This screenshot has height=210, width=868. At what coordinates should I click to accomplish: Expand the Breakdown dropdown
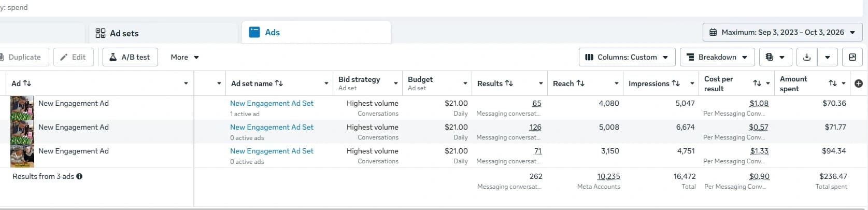coord(718,58)
